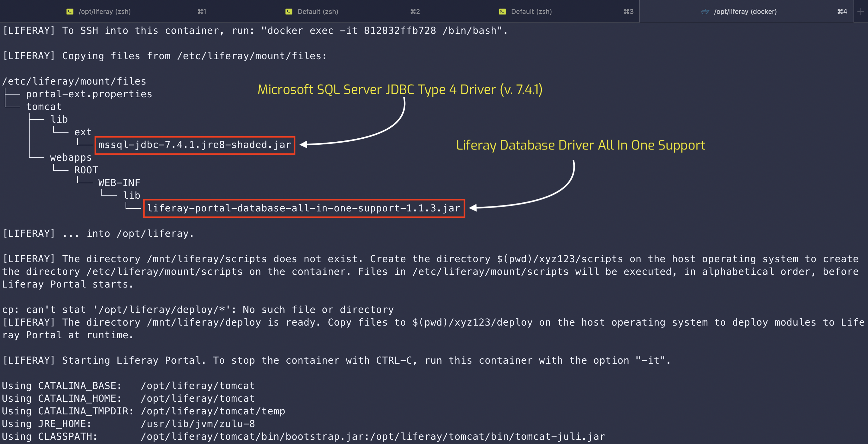868x444 pixels.
Task: Click the CATALINA_BASE path /opt/liferay/tomcat
Action: tap(198, 386)
